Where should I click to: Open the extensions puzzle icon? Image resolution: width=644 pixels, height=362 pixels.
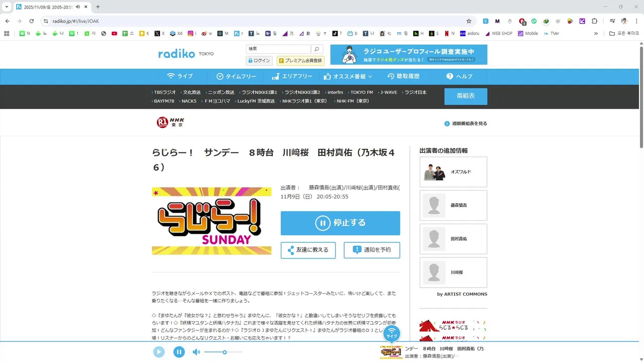595,21
